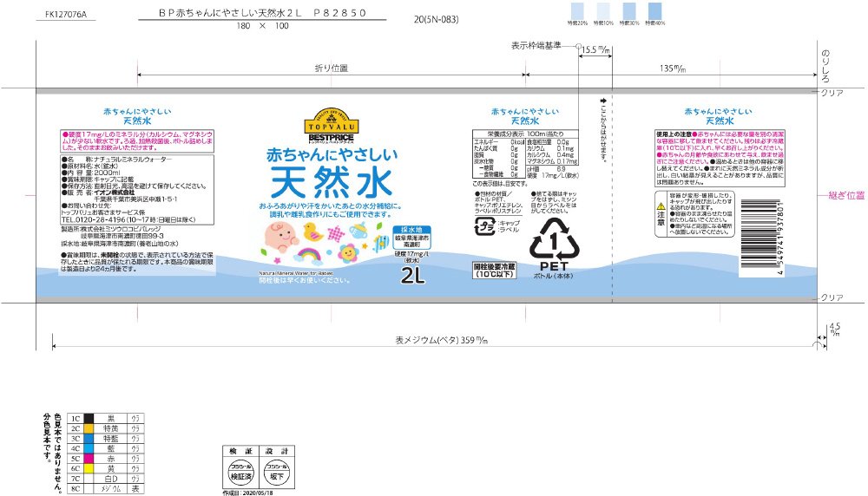Image resolution: width=868 pixels, height=496 pixels.
Task: Click the large 天然水 title
Action: point(332,183)
